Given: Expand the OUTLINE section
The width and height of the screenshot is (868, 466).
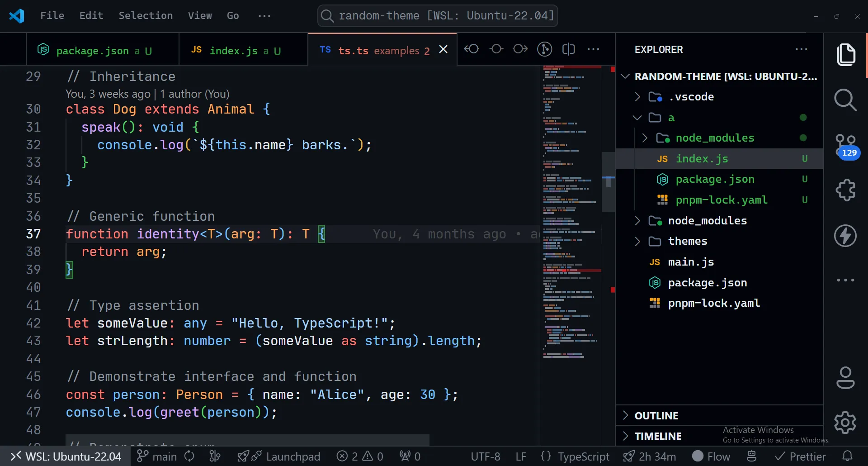Looking at the screenshot, I should (x=719, y=415).
